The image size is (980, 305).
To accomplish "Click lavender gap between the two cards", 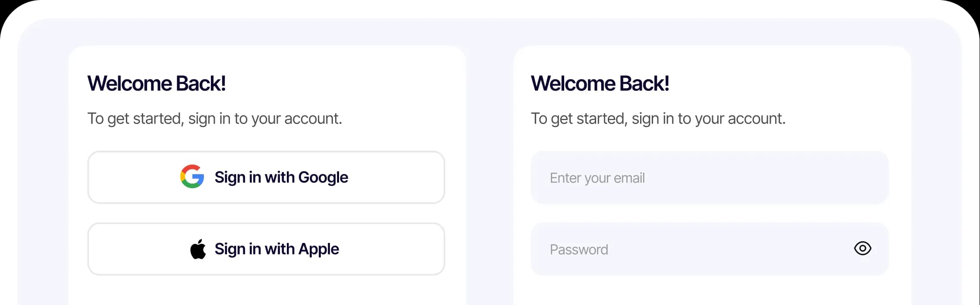I will tap(490, 172).
